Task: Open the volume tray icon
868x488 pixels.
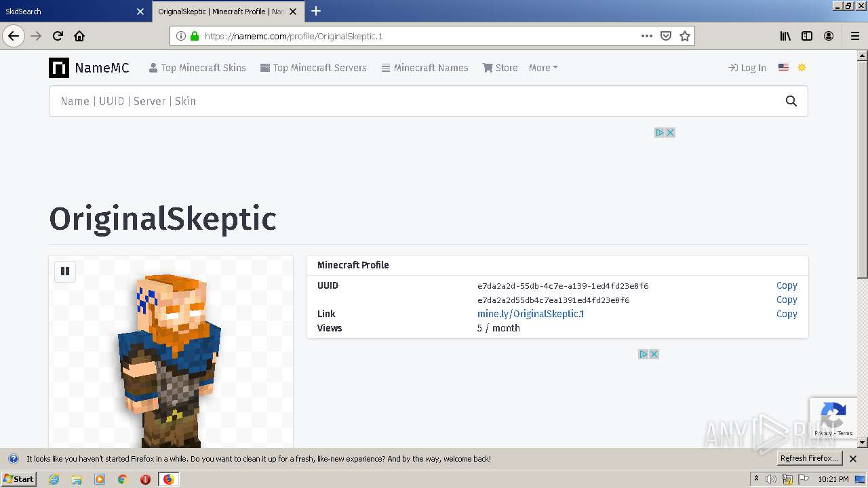Action: tap(771, 479)
